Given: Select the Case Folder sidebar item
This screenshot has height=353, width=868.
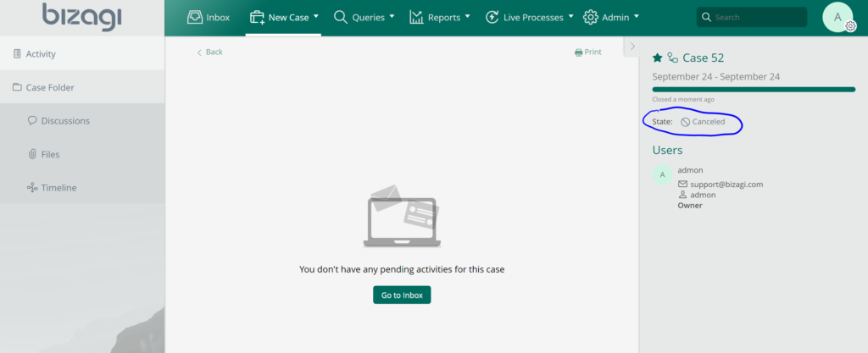Looking at the screenshot, I should [82, 87].
